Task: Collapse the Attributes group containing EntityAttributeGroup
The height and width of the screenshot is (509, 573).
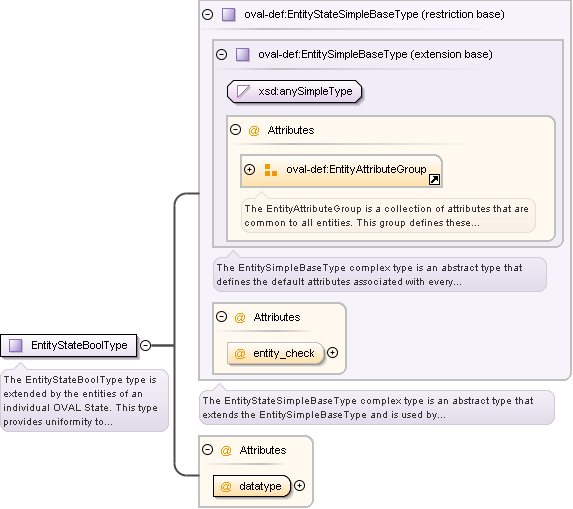Action: (236, 129)
